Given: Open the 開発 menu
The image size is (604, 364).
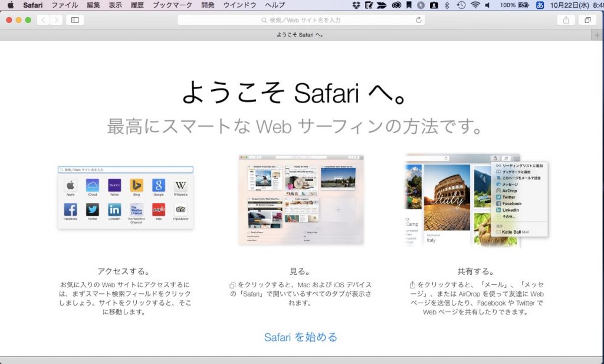Looking at the screenshot, I should (208, 5).
